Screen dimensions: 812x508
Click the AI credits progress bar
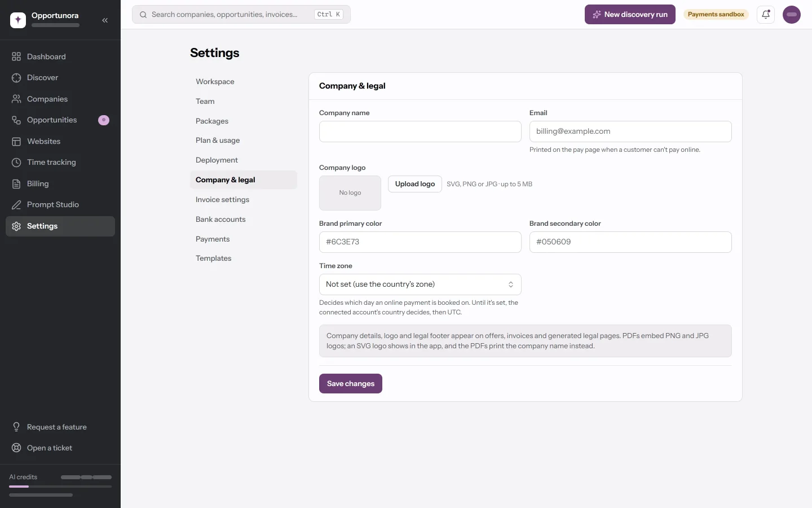[x=60, y=487]
